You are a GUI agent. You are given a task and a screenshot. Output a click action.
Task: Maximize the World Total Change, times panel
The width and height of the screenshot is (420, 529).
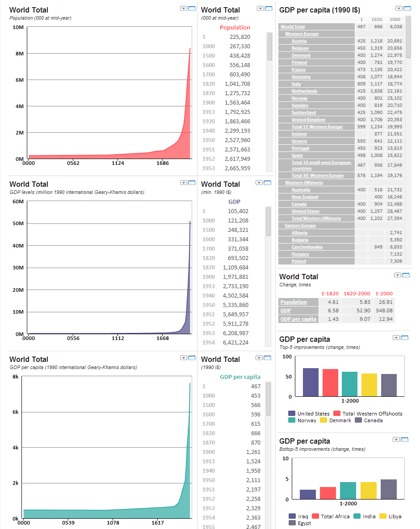(x=406, y=275)
